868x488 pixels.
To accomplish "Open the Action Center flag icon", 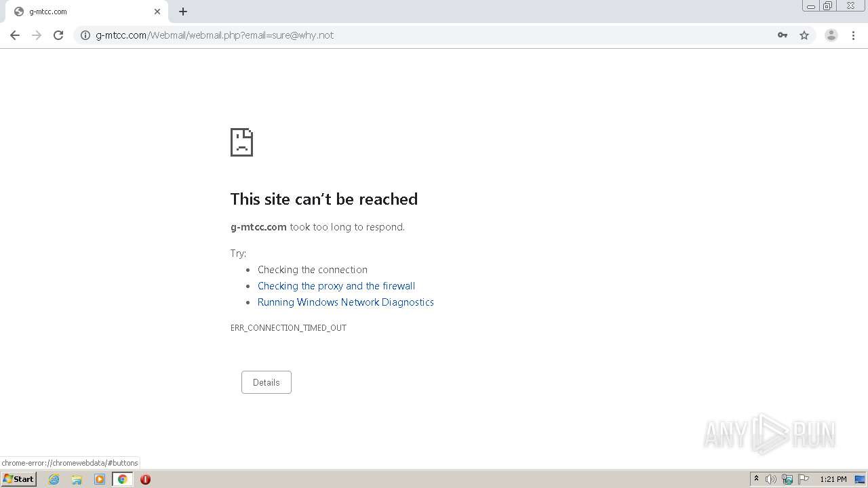I will click(x=804, y=479).
